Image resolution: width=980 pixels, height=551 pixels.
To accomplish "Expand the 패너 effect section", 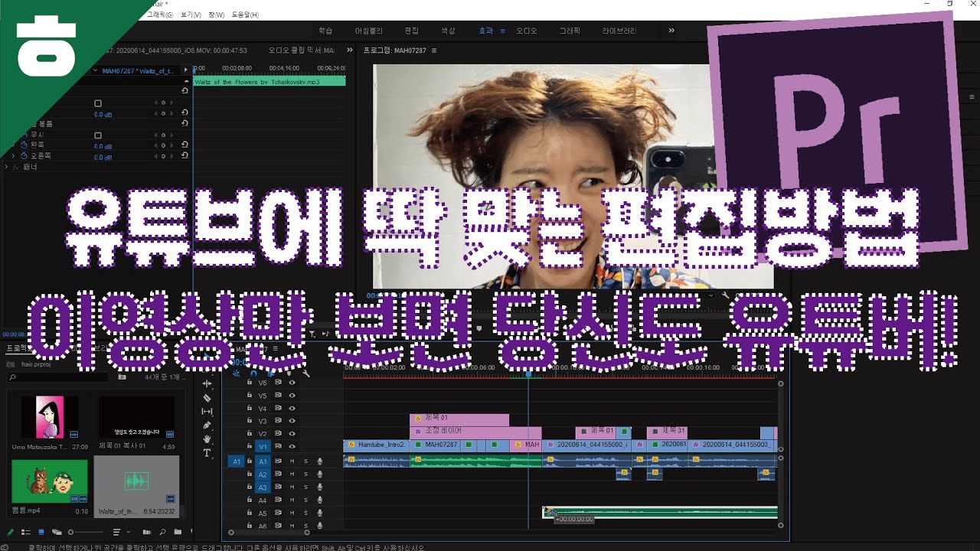I will click(x=6, y=166).
